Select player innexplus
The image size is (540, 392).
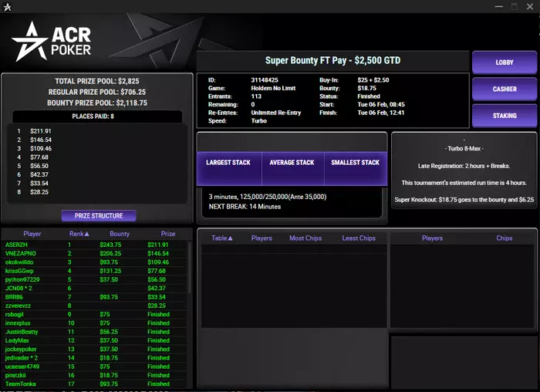94,323
